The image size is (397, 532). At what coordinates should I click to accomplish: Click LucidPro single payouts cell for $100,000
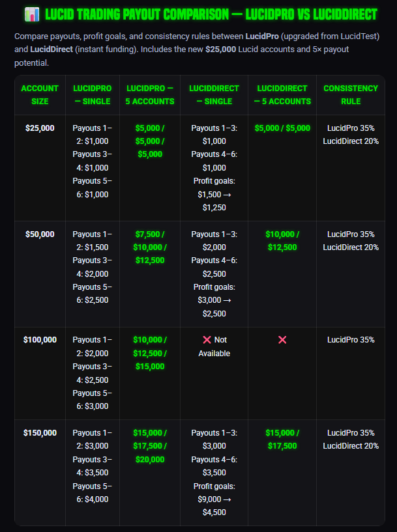coord(93,373)
